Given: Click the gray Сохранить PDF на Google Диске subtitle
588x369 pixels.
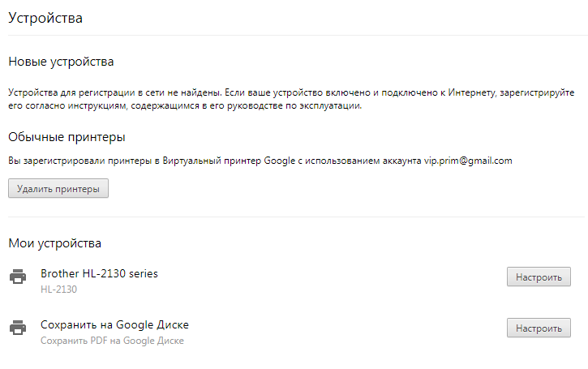Looking at the screenshot, I should coord(112,341).
